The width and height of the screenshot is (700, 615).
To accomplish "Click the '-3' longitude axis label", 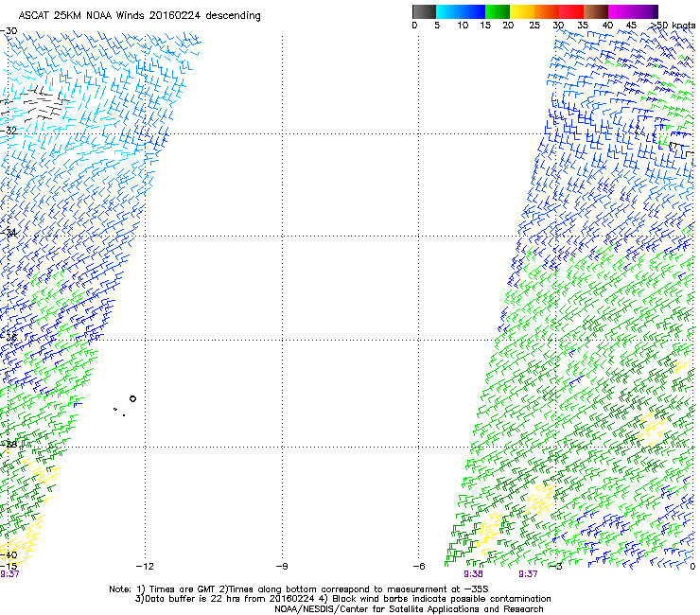I will tap(555, 567).
